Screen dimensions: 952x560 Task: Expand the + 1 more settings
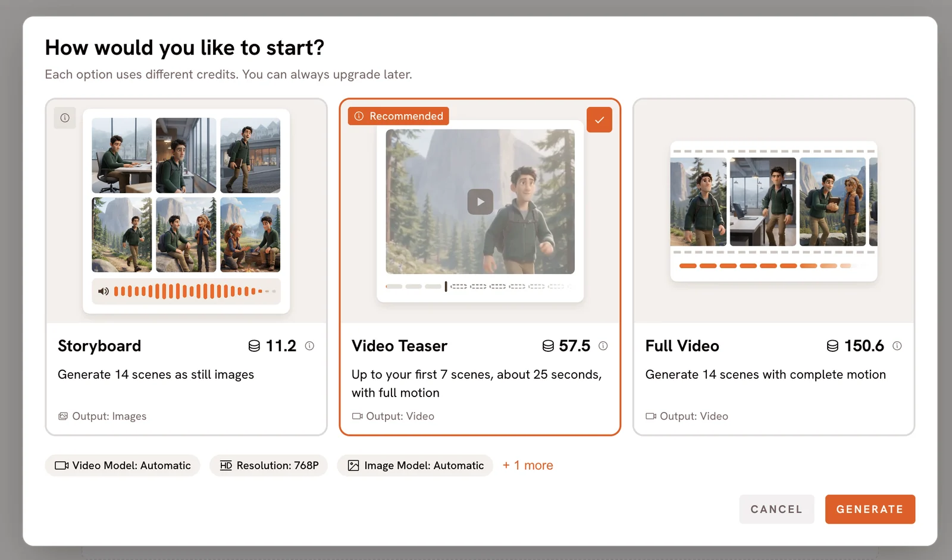(x=528, y=465)
